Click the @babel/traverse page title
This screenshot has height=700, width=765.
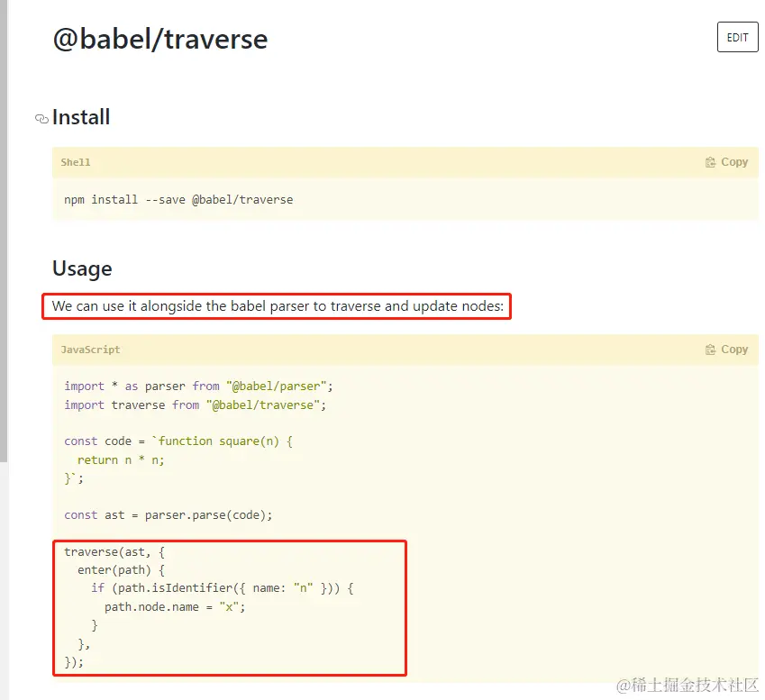tap(160, 39)
